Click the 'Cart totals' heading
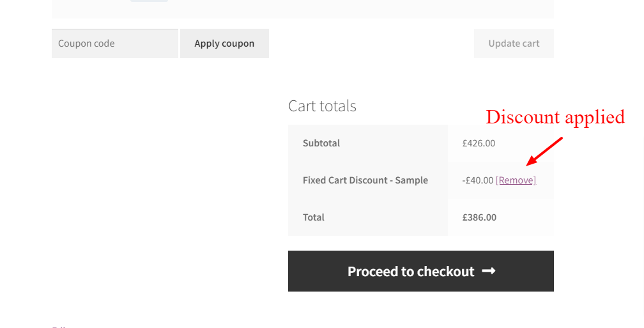The width and height of the screenshot is (644, 328). coord(322,105)
